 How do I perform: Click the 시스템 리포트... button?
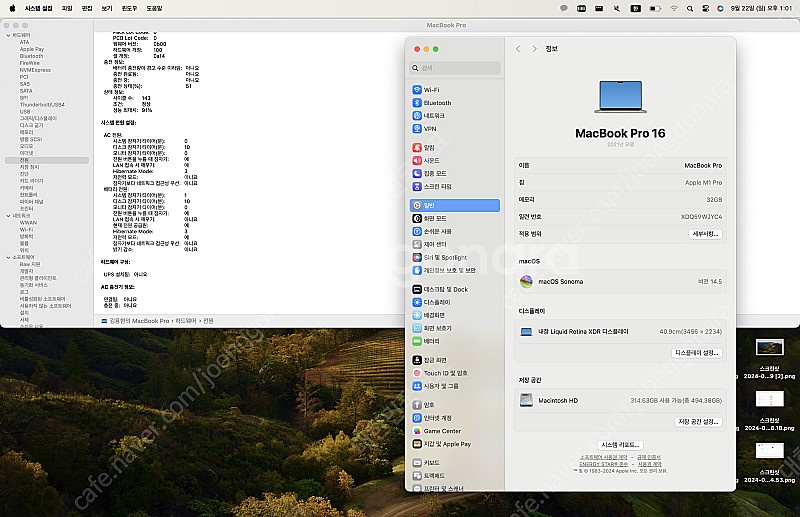(620, 445)
